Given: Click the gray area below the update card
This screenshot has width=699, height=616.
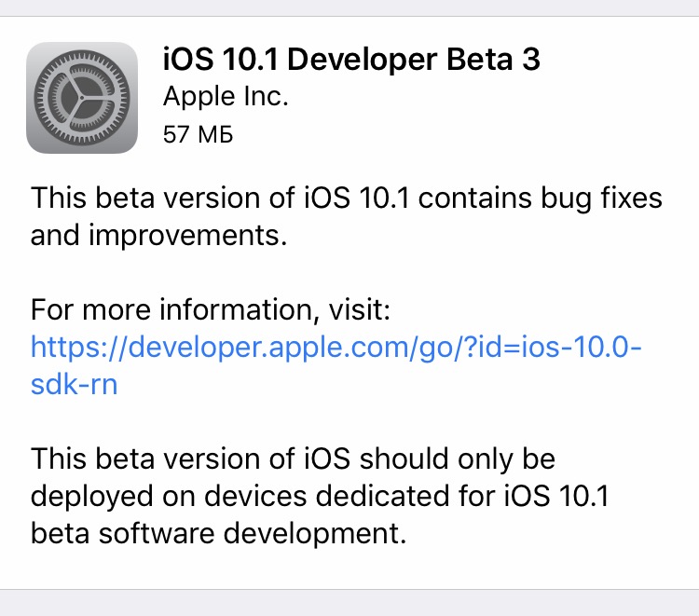Looking at the screenshot, I should click(349, 603).
